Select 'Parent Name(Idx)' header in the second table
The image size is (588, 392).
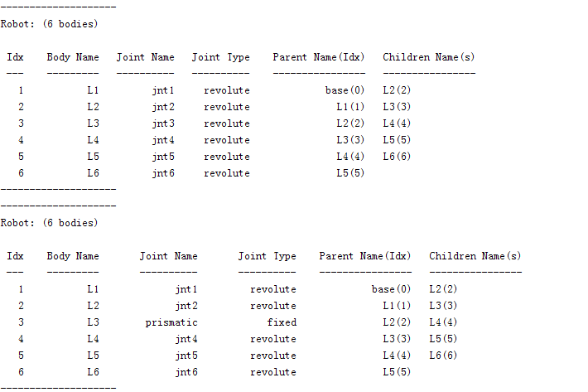tap(365, 256)
